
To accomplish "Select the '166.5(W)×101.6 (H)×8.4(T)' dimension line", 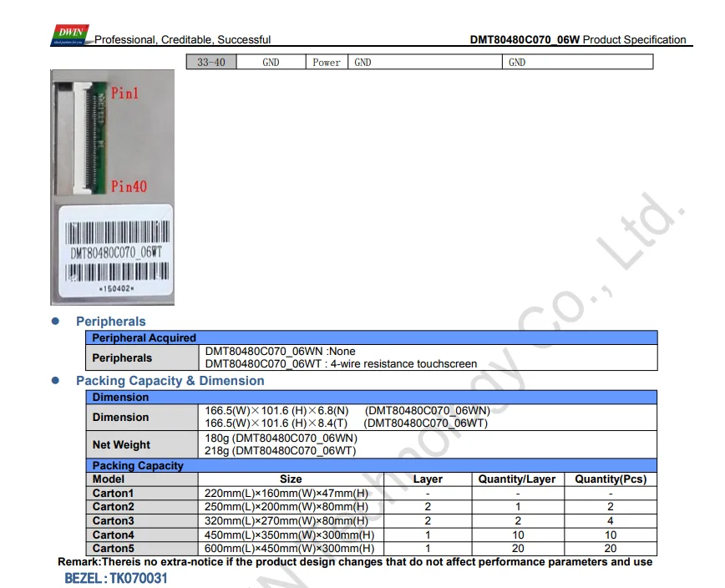I will tap(347, 423).
